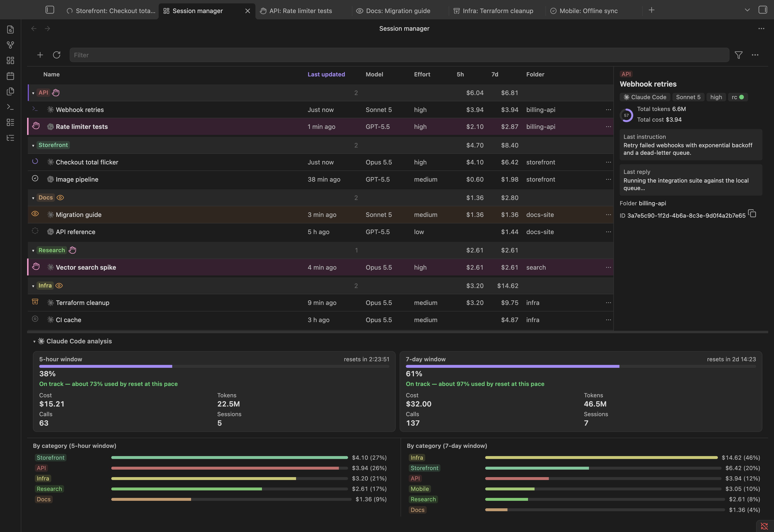Open the filter funnel options
This screenshot has width=774, height=532.
click(x=739, y=55)
